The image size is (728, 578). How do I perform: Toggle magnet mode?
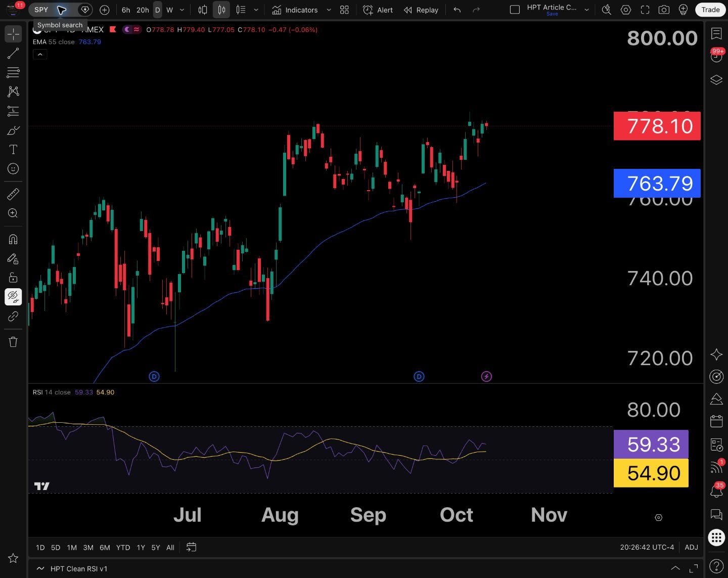13,239
